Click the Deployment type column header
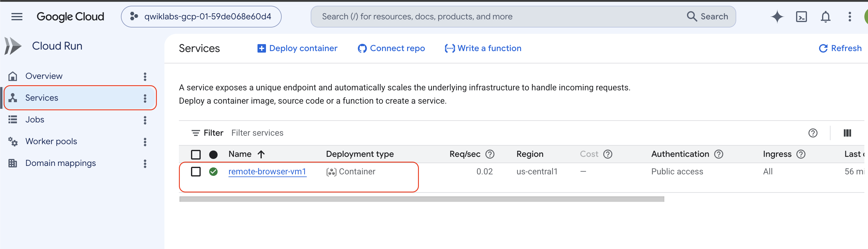The width and height of the screenshot is (868, 249). point(360,154)
